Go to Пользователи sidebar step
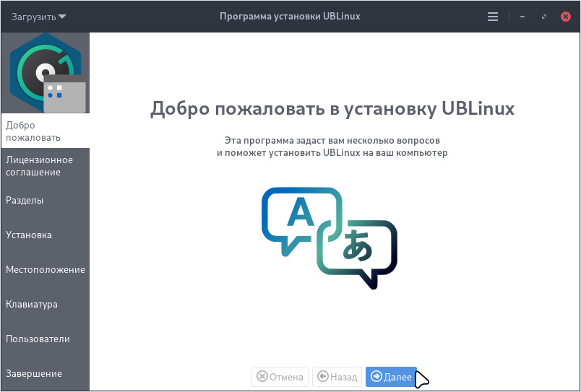Viewport: 581px width, 392px height. click(46, 339)
